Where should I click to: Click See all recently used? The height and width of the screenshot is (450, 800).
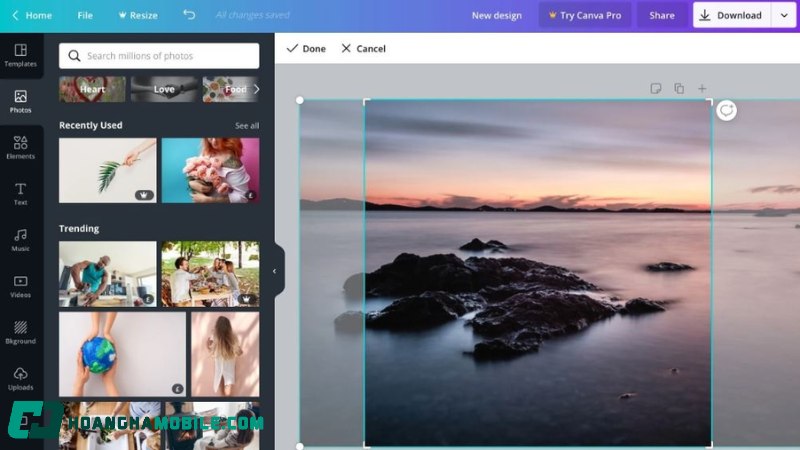click(x=247, y=126)
